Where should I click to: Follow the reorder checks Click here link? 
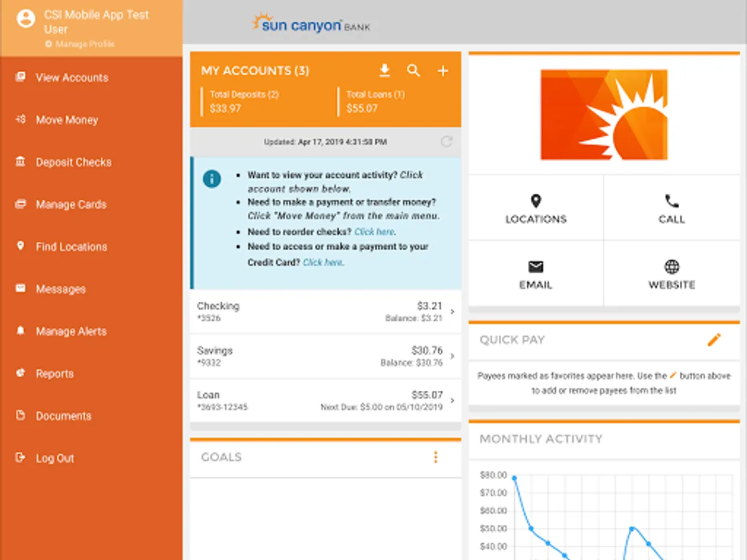(374, 231)
